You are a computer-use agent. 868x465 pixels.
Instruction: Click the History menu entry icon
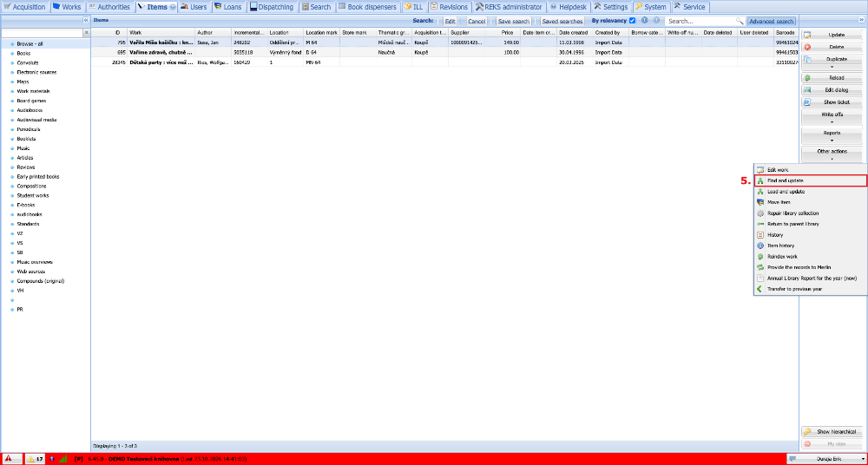tap(760, 235)
